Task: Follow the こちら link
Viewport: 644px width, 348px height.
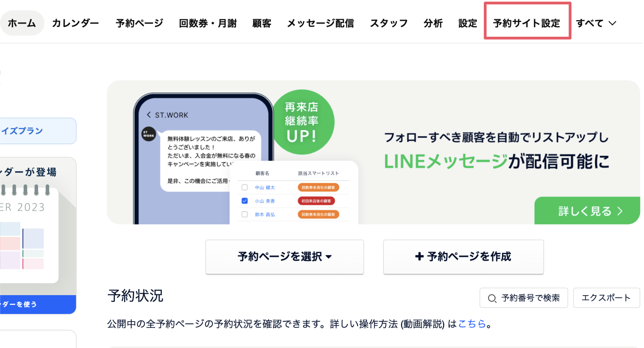Action: pos(472,324)
